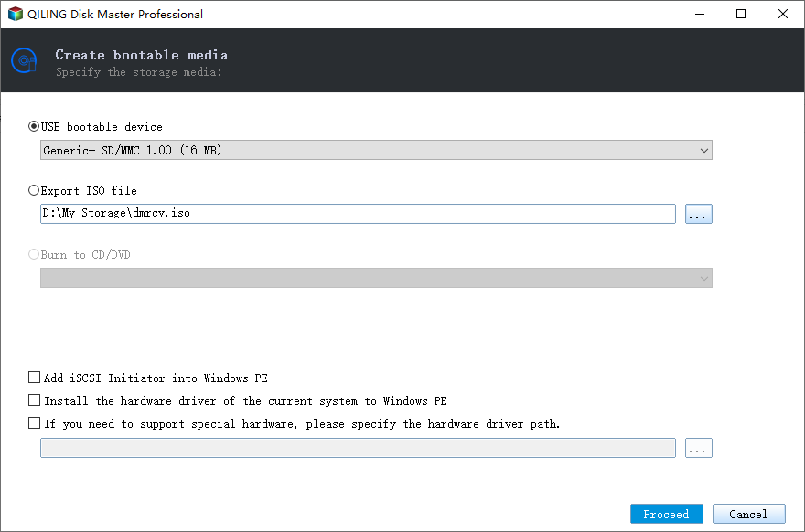Click the hardware driver path input field
The width and height of the screenshot is (805, 532).
(x=358, y=448)
